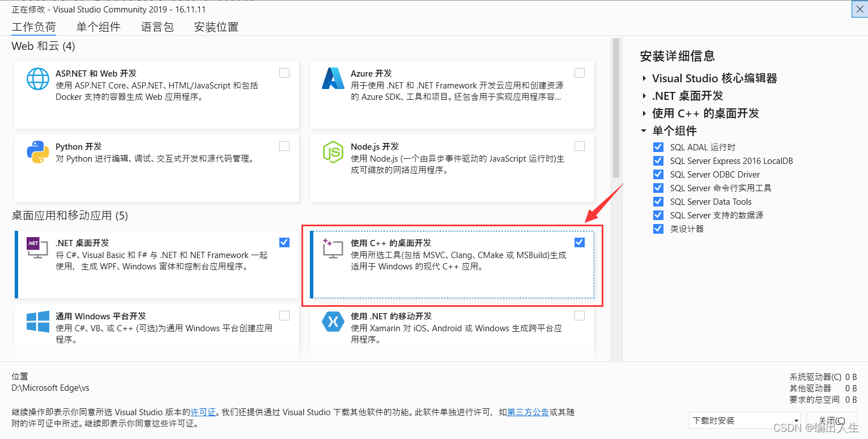Image resolution: width=868 pixels, height=439 pixels.
Task: Switch to the 单个组件 tab
Action: (x=99, y=27)
